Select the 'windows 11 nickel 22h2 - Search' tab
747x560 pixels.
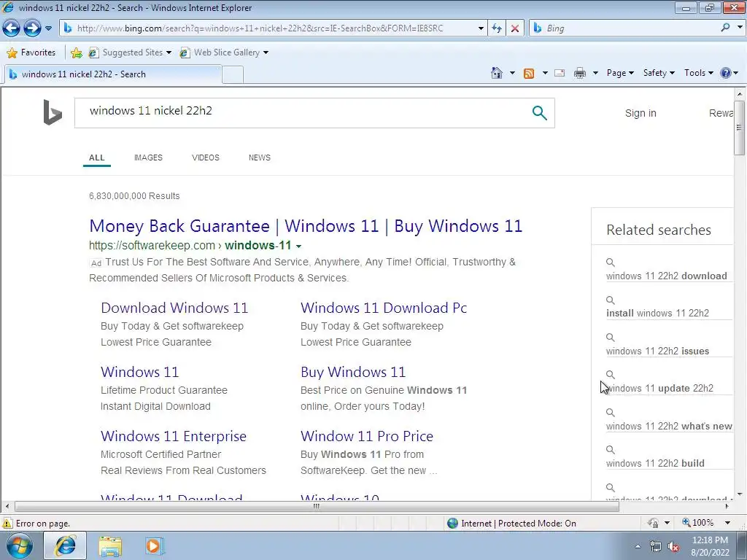112,74
